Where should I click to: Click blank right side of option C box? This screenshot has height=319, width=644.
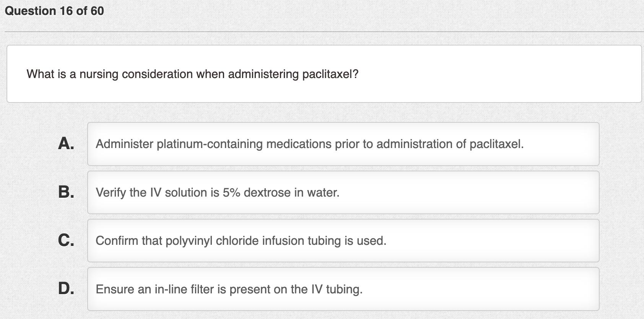coord(497,241)
